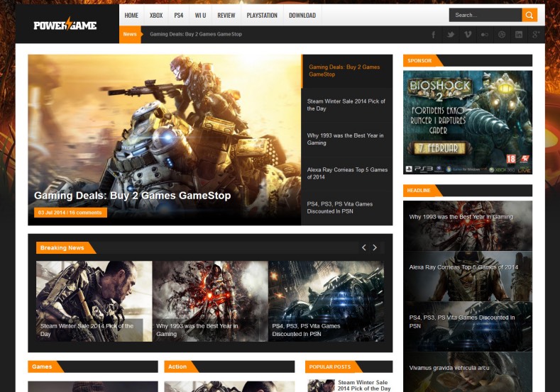Open the Dribbble social icon
This screenshot has height=392, width=560.
[502, 35]
